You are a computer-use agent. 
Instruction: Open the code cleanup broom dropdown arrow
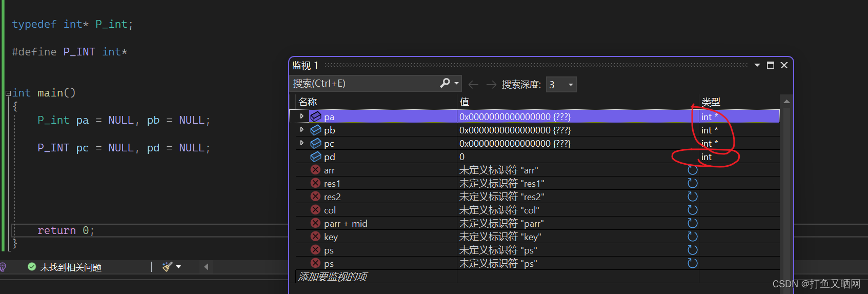coord(178,267)
